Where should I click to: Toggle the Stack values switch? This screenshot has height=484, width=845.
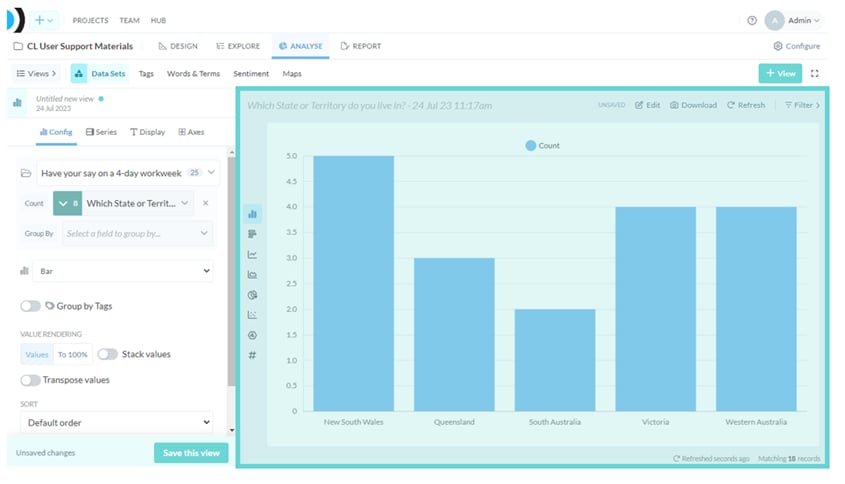click(x=108, y=354)
